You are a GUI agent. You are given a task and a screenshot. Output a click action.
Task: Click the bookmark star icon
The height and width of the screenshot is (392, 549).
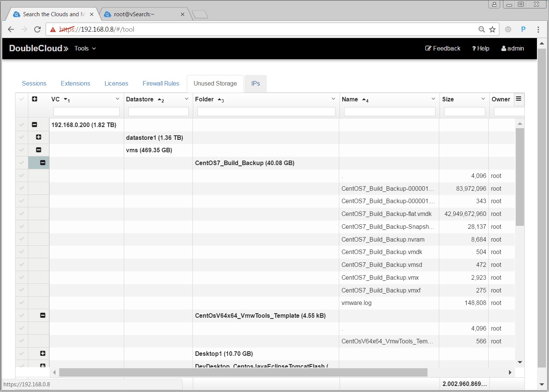[x=492, y=29]
